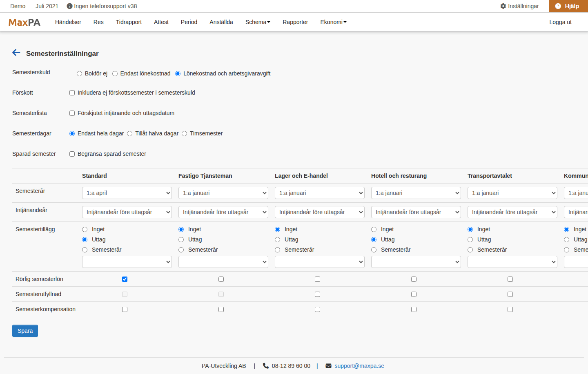Select the Timsemester radio option
The width and height of the screenshot is (588, 374).
tap(185, 134)
